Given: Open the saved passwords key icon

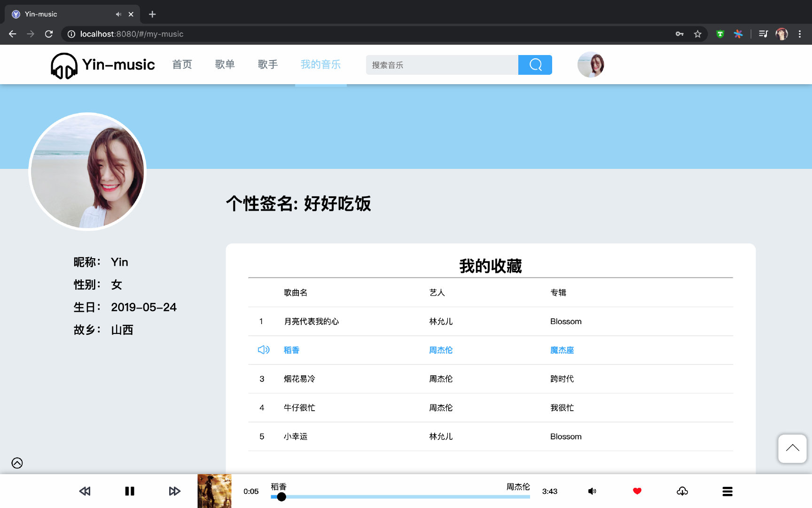Looking at the screenshot, I should tap(679, 34).
